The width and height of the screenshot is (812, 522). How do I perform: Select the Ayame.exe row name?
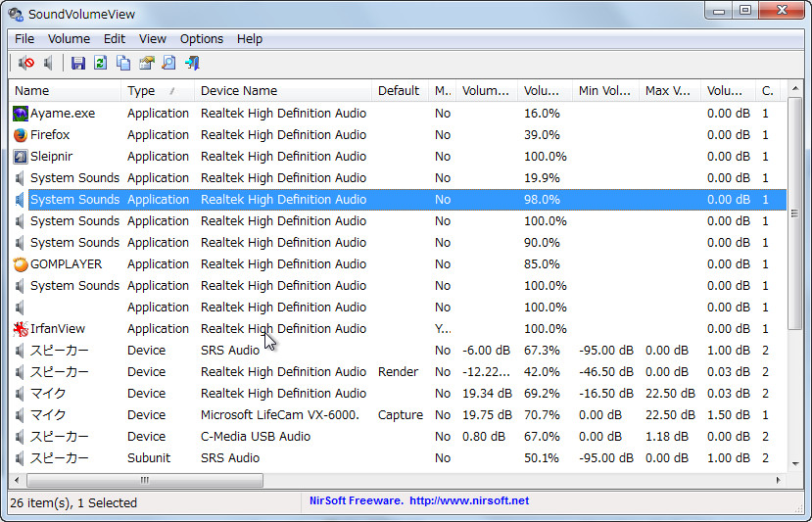[x=63, y=114]
